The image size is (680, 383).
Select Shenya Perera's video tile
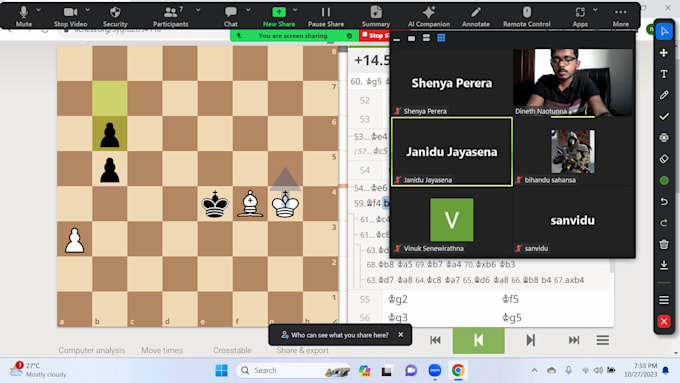(451, 82)
